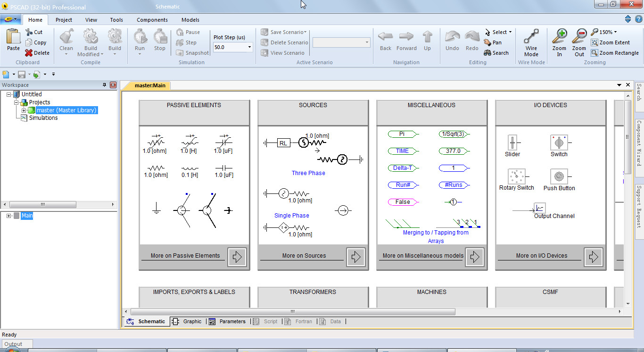Click the Zoom Out magnifier icon
Image resolution: width=644 pixels, height=352 pixels.
click(579, 37)
